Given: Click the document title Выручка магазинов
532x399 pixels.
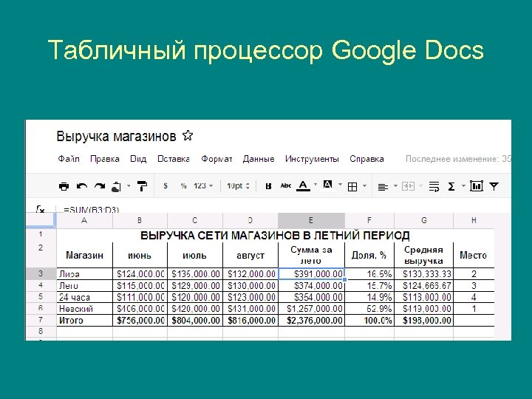Looking at the screenshot, I should [x=116, y=137].
